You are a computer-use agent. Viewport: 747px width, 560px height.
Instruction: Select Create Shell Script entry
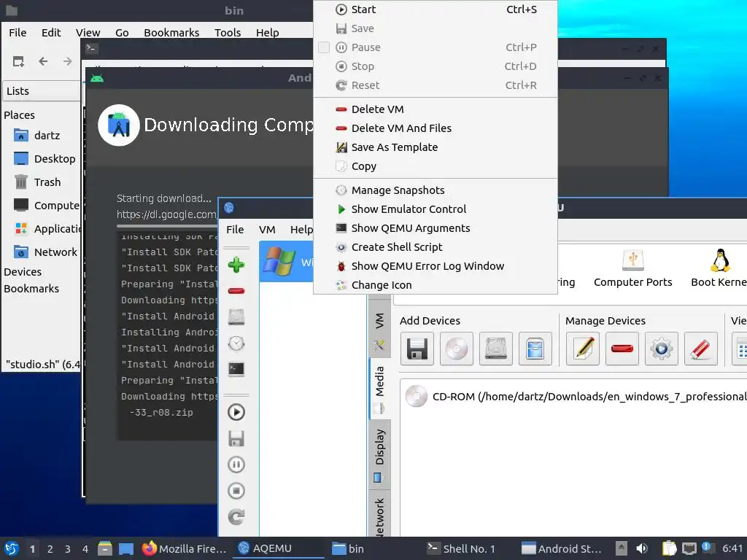pos(436,248)
